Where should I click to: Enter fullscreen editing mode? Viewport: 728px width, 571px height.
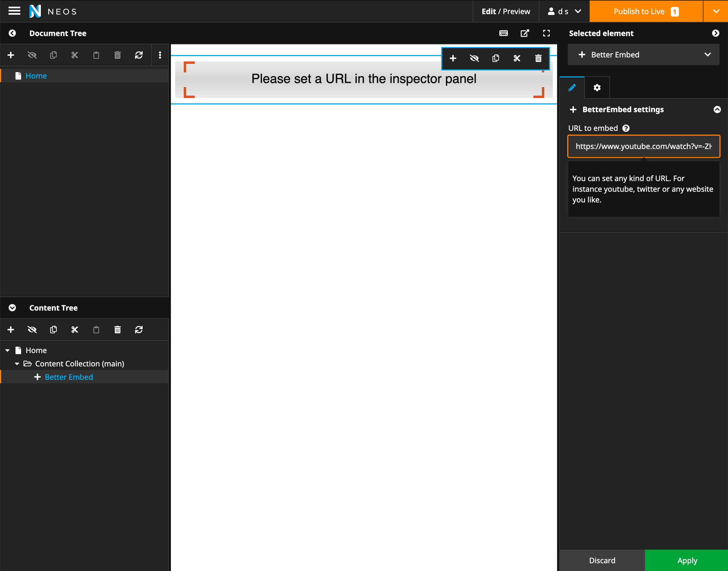coord(546,33)
